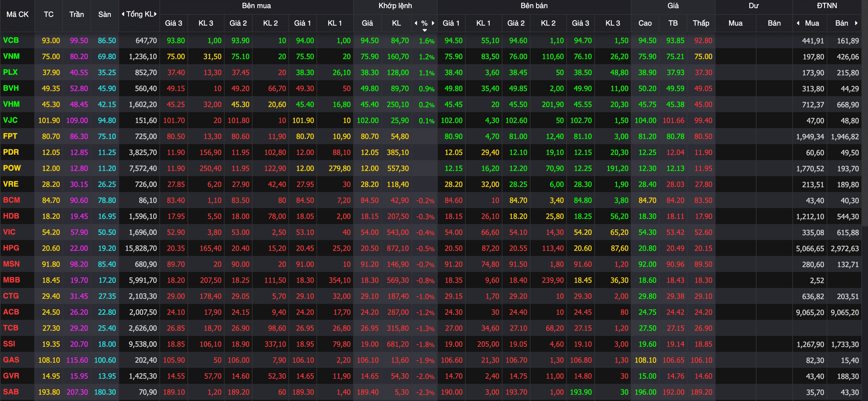Open VCB stock symbol
868x401 pixels.
[x=11, y=40]
